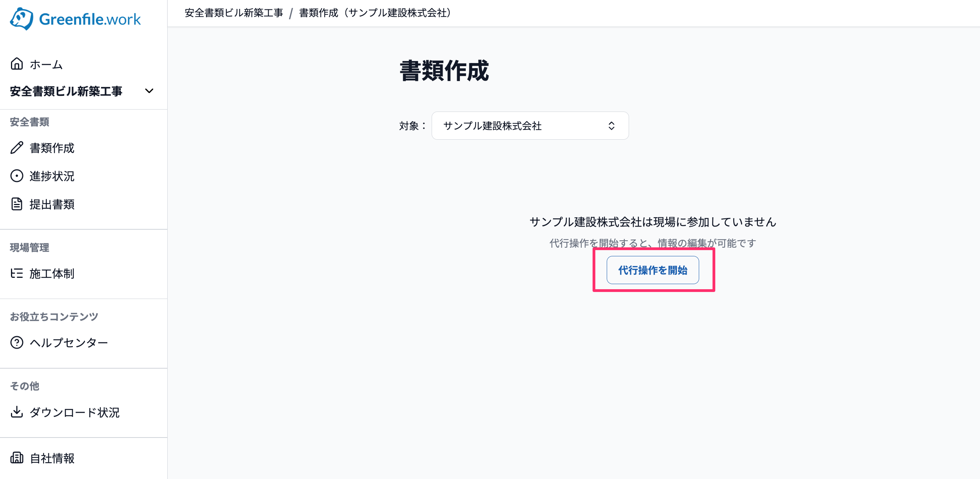Click the up-down arrows in サンプル建設株式会社 selector
The height and width of the screenshot is (479, 980).
tap(611, 126)
